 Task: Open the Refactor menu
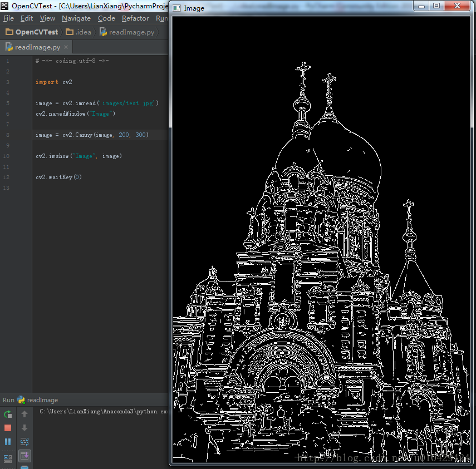click(x=135, y=18)
